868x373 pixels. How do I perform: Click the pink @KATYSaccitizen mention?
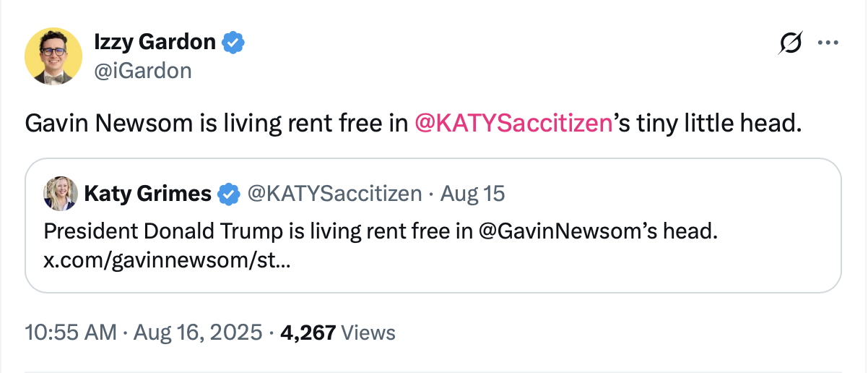[513, 124]
